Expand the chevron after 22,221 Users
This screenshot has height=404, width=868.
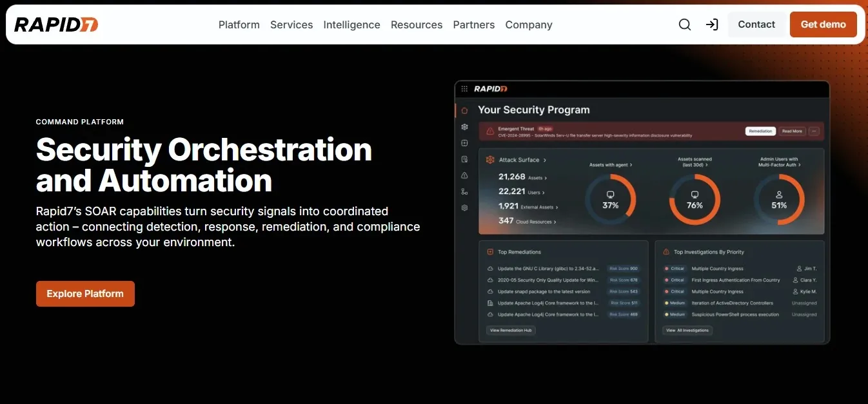click(x=544, y=193)
